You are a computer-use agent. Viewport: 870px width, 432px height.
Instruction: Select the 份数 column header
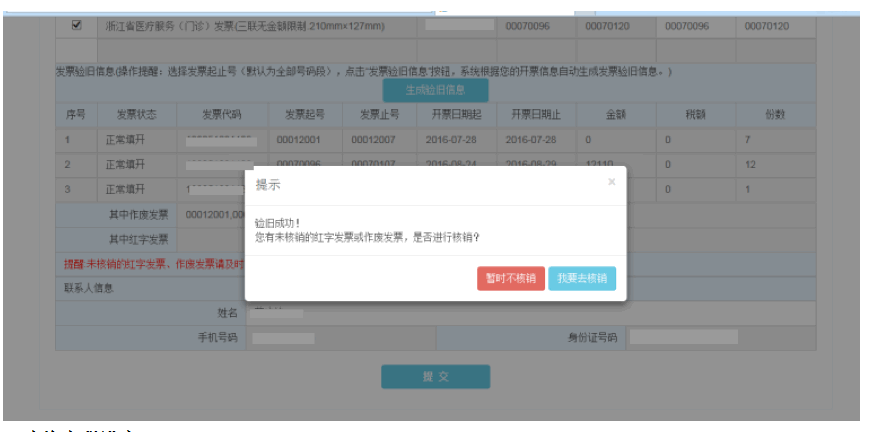[775, 115]
